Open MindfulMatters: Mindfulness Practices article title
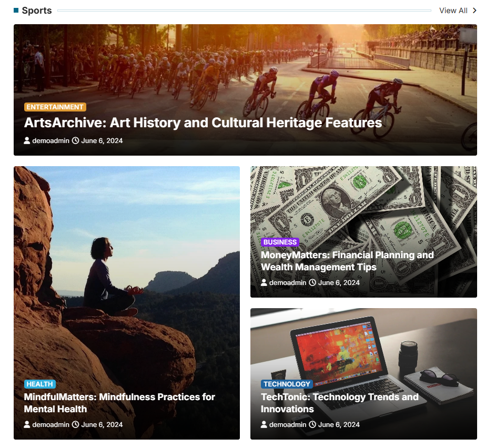 pos(119,403)
